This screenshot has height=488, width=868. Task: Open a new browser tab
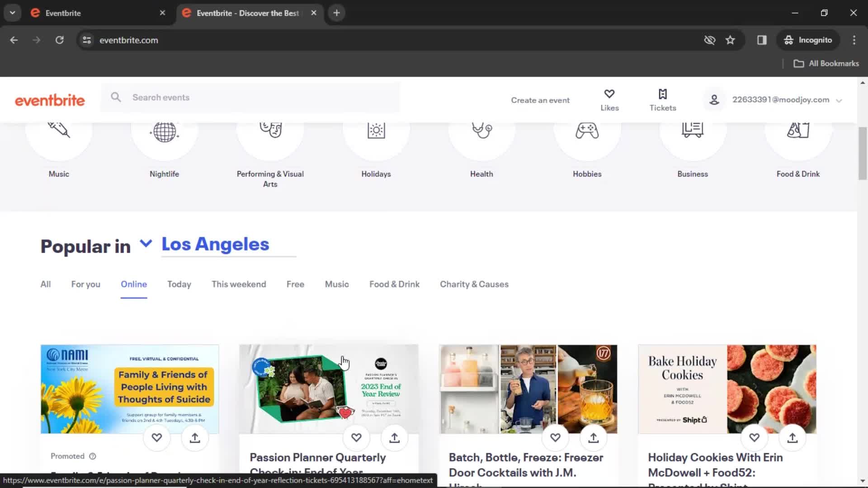pyautogui.click(x=336, y=13)
